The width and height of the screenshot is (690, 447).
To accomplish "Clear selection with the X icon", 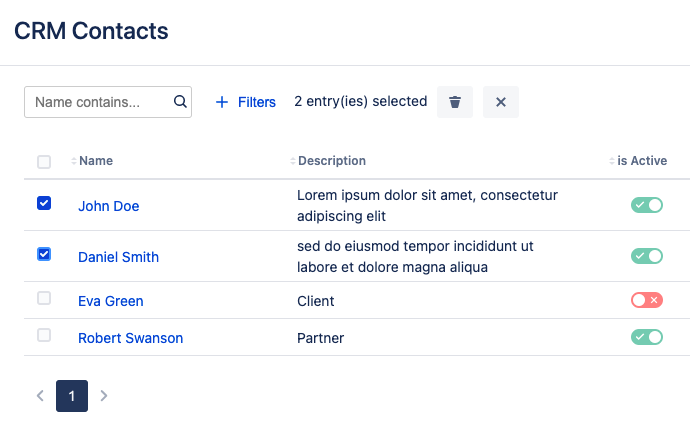I will [x=501, y=102].
